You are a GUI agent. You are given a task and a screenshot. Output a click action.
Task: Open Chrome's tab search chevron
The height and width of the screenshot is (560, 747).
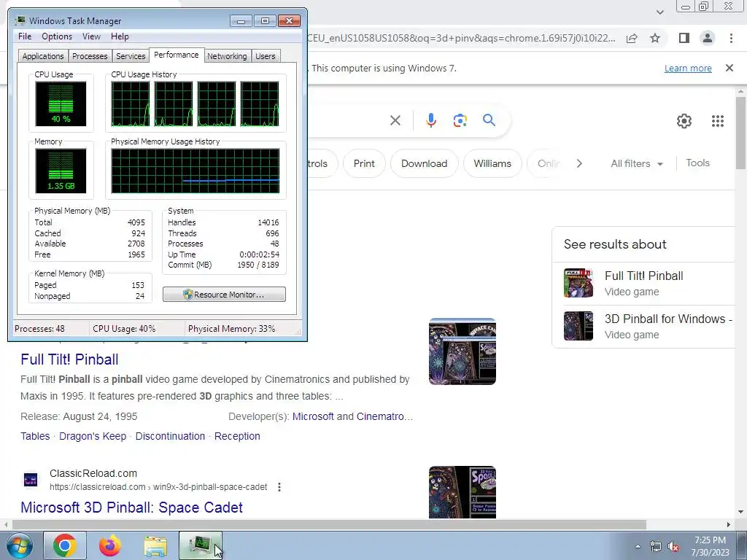click(659, 12)
